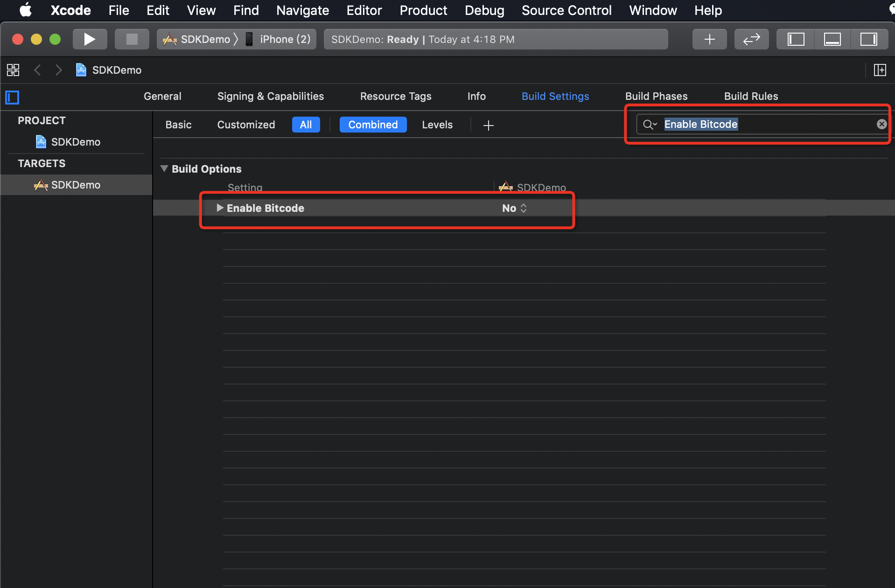Expand the Enable Bitcode setting row

(220, 208)
